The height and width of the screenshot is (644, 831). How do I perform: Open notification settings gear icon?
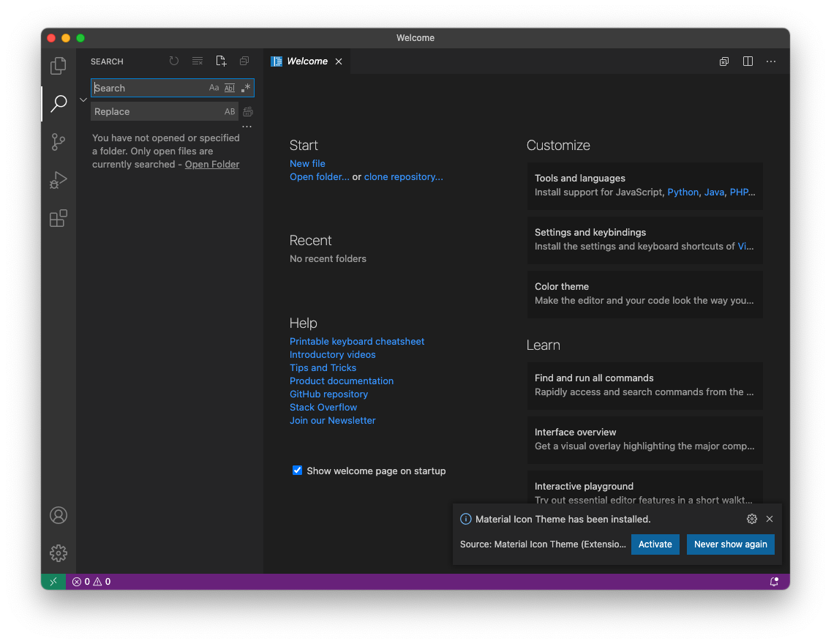751,519
